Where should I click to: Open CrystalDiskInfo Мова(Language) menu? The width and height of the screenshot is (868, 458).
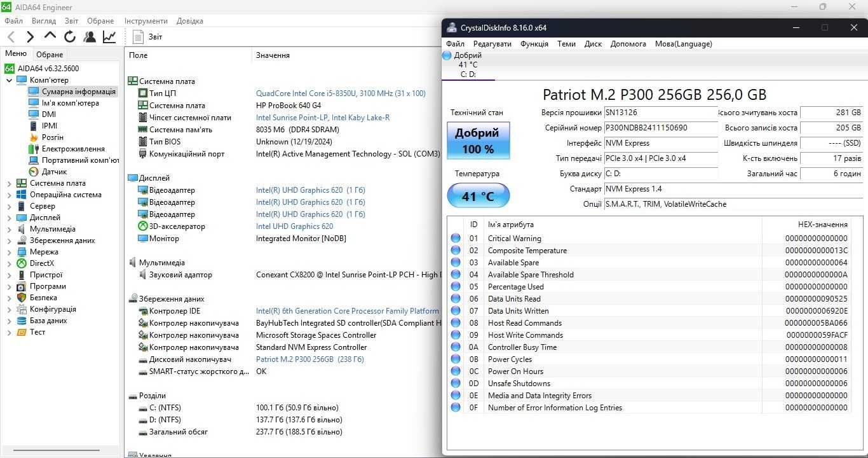pos(684,44)
